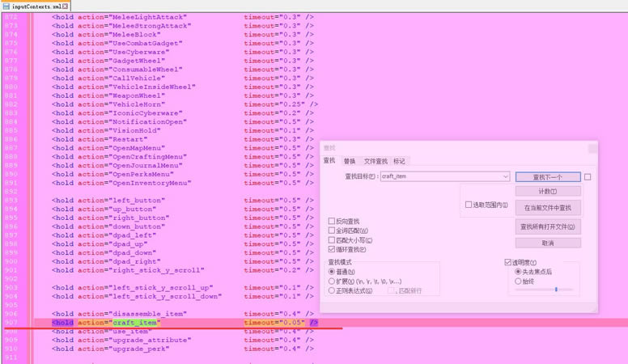Select the 正则表达式 search mode radio
This screenshot has height=364, width=628.
[332, 290]
